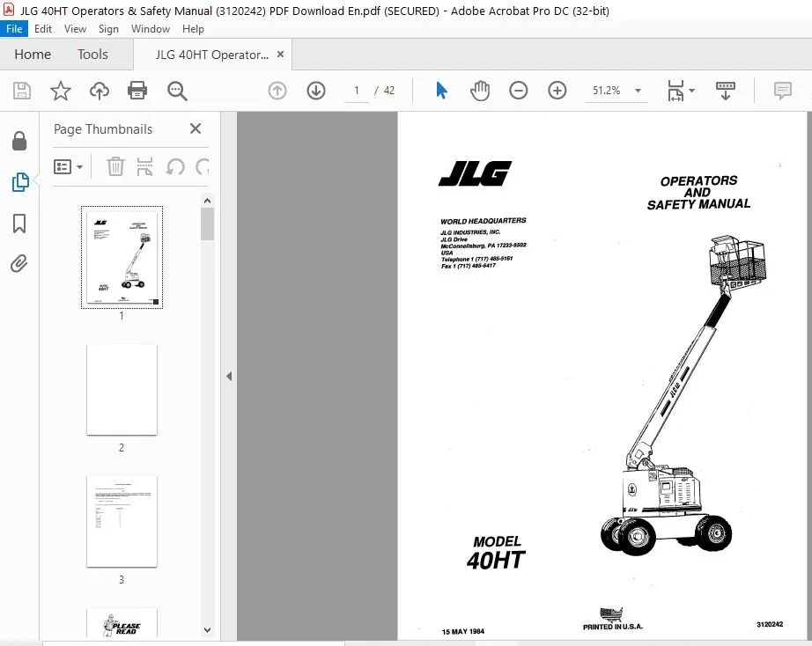Rotate pages clockwise icon

coord(203,166)
